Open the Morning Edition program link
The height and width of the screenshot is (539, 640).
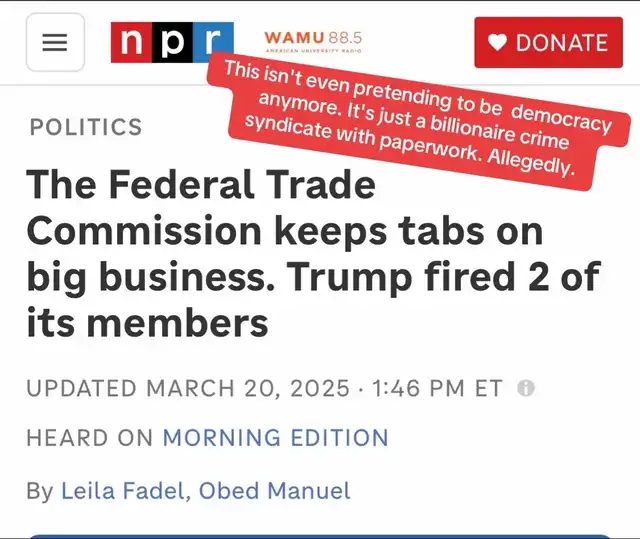click(x=276, y=437)
